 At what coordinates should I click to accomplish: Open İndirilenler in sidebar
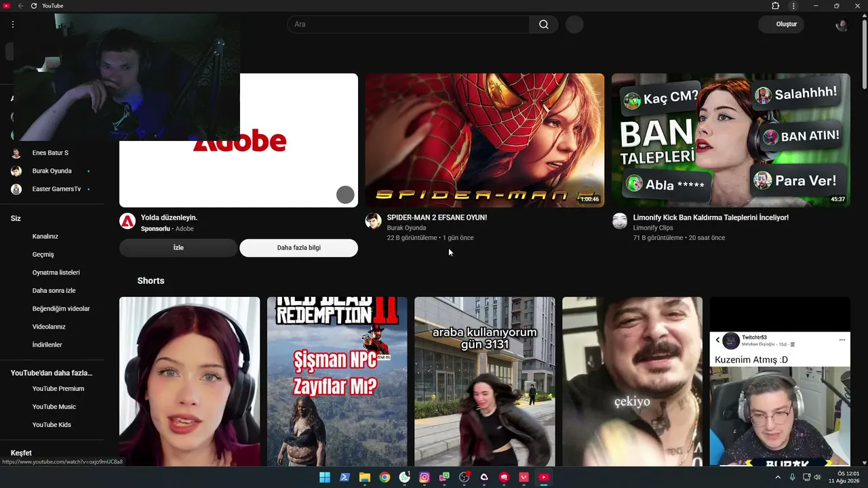(47, 345)
